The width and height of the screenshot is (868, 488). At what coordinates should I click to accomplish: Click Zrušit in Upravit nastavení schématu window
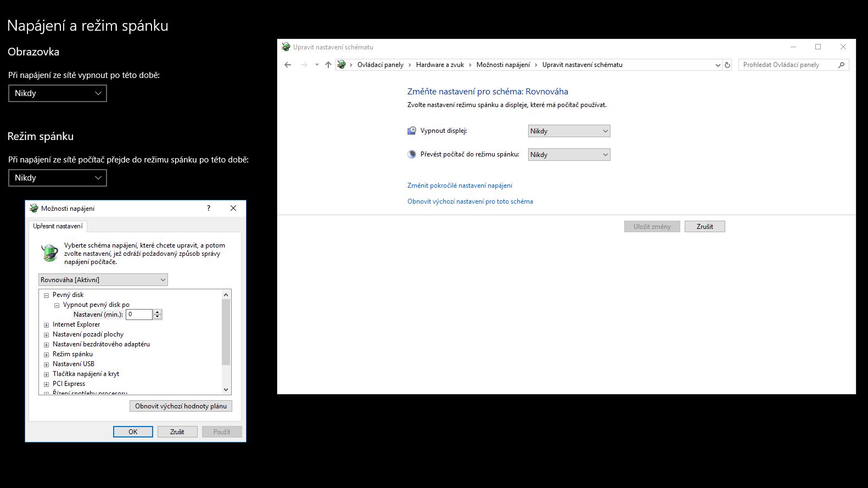point(704,226)
